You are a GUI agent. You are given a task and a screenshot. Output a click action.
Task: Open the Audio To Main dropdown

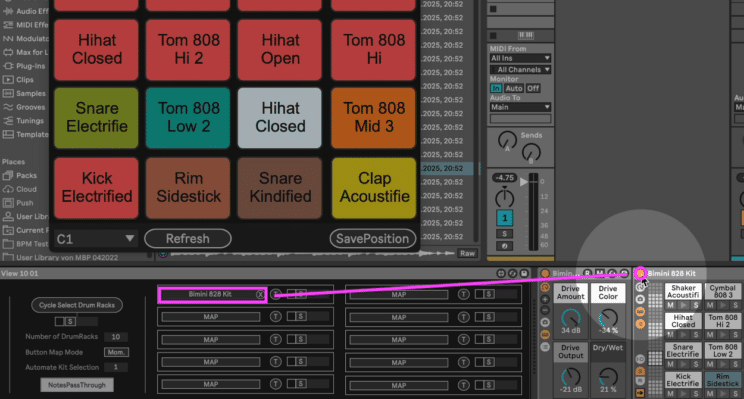coord(520,107)
